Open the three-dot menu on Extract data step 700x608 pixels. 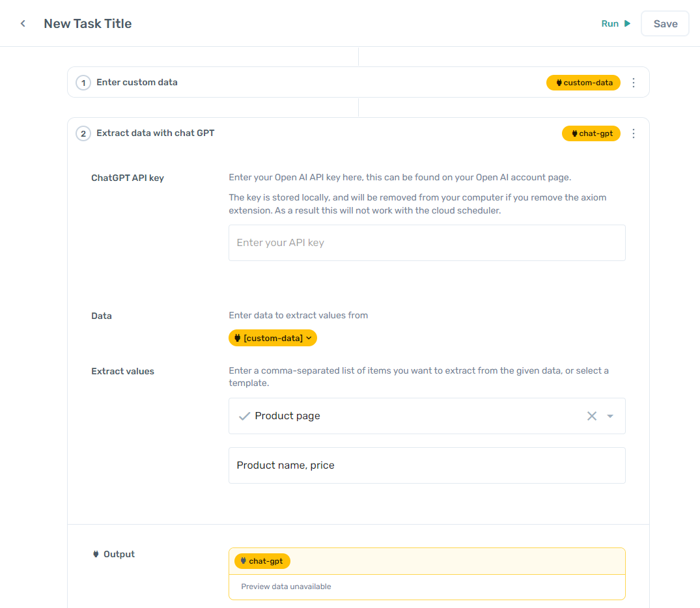coord(634,133)
